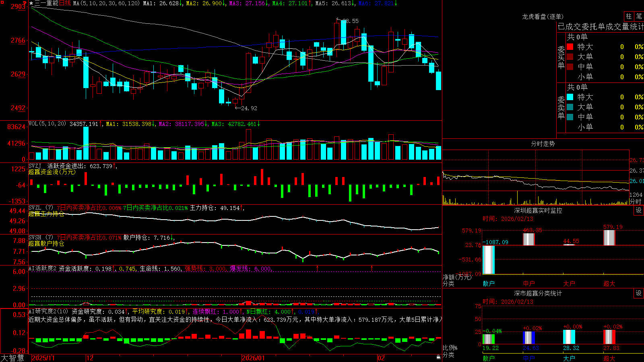Open 设 settings for 深市超赢分类统计
The image size is (644, 362).
point(638,293)
